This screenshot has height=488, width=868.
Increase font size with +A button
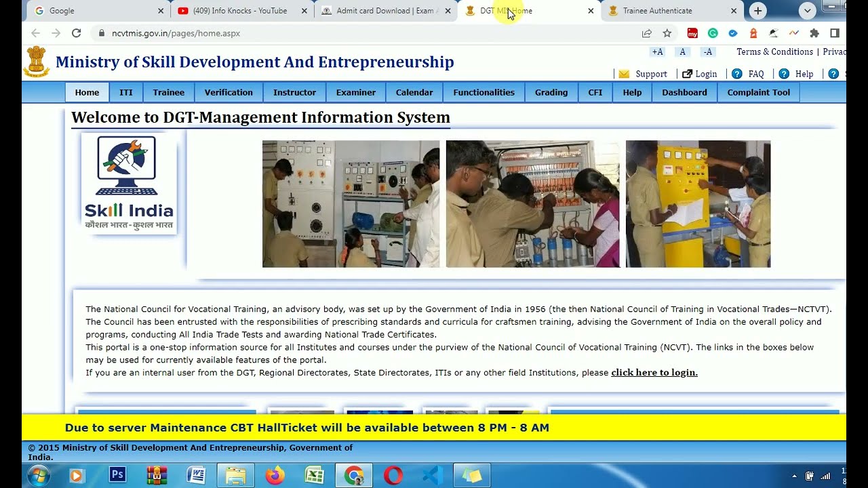point(657,52)
